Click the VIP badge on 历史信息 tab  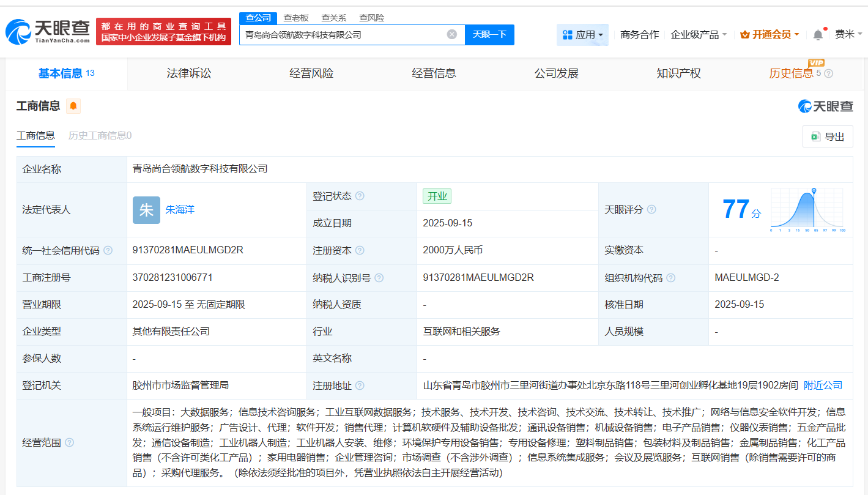click(x=816, y=64)
